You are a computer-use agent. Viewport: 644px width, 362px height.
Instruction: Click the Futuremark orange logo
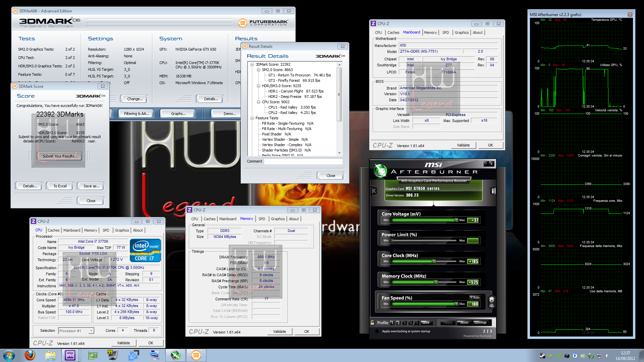pyautogui.click(x=243, y=23)
